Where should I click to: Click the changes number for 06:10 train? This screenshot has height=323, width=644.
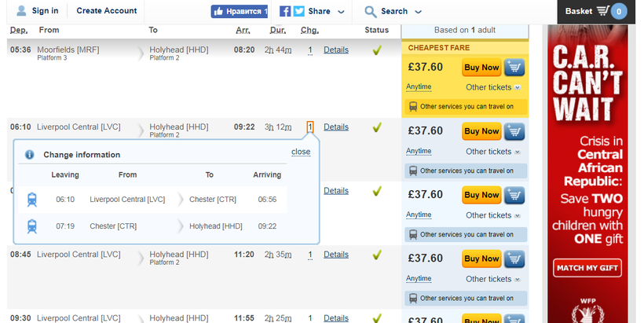(310, 127)
